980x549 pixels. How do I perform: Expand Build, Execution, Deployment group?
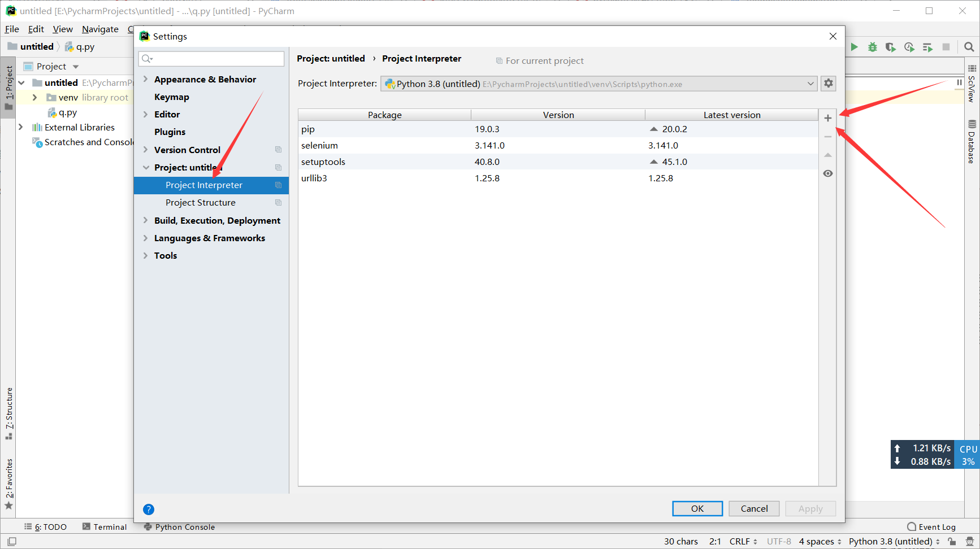[x=146, y=220]
